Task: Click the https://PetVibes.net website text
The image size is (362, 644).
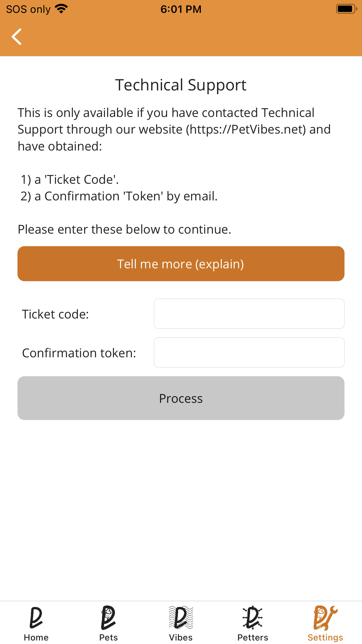Action: pyautogui.click(x=246, y=129)
